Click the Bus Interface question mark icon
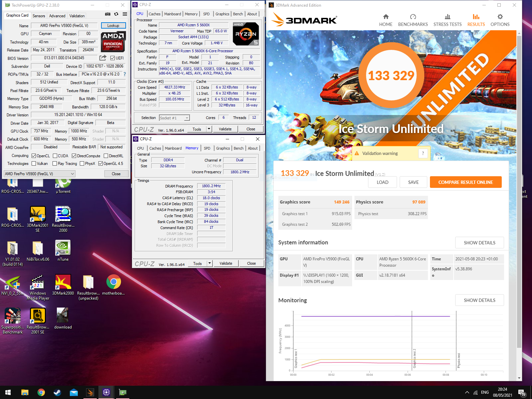The height and width of the screenshot is (399, 532). (125, 74)
